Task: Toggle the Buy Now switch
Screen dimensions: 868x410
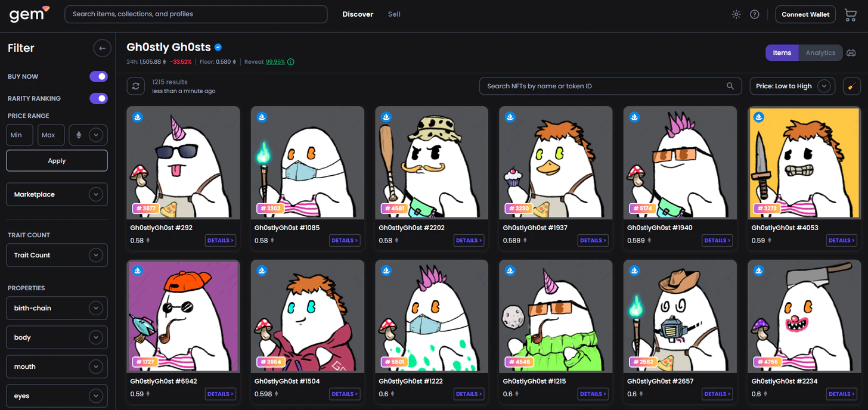Action: [98, 76]
